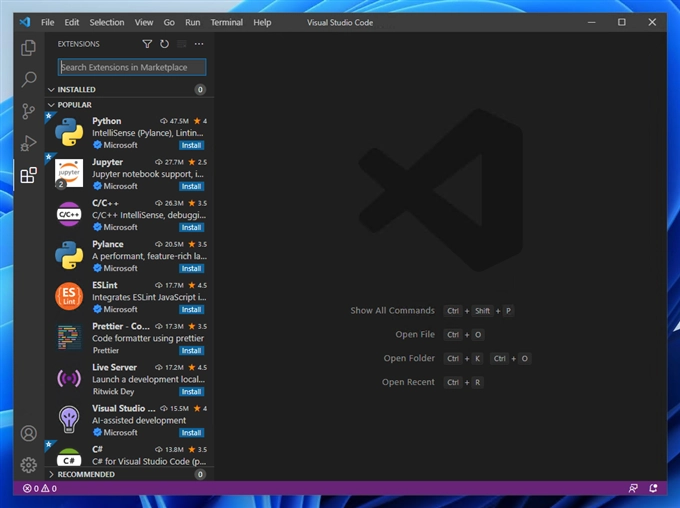Click the Jupyter extension icon
680x508 pixels.
click(x=69, y=173)
